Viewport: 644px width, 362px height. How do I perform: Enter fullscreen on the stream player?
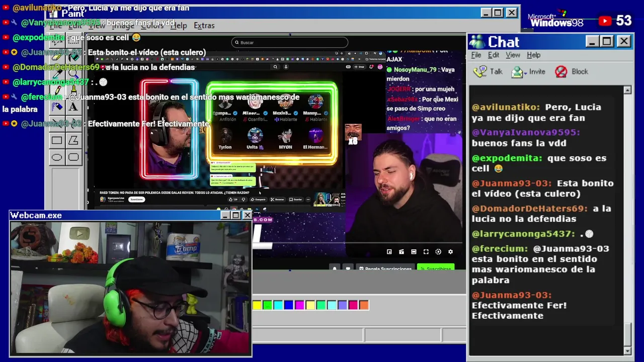tap(426, 251)
